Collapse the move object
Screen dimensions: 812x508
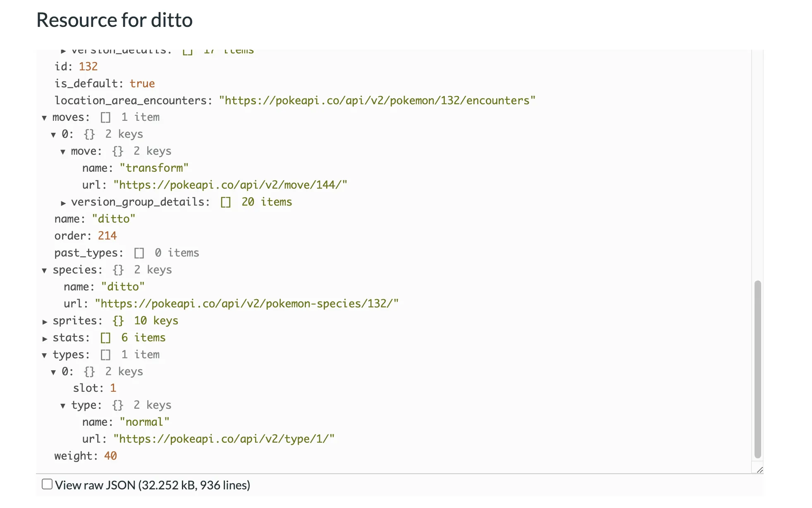63,152
